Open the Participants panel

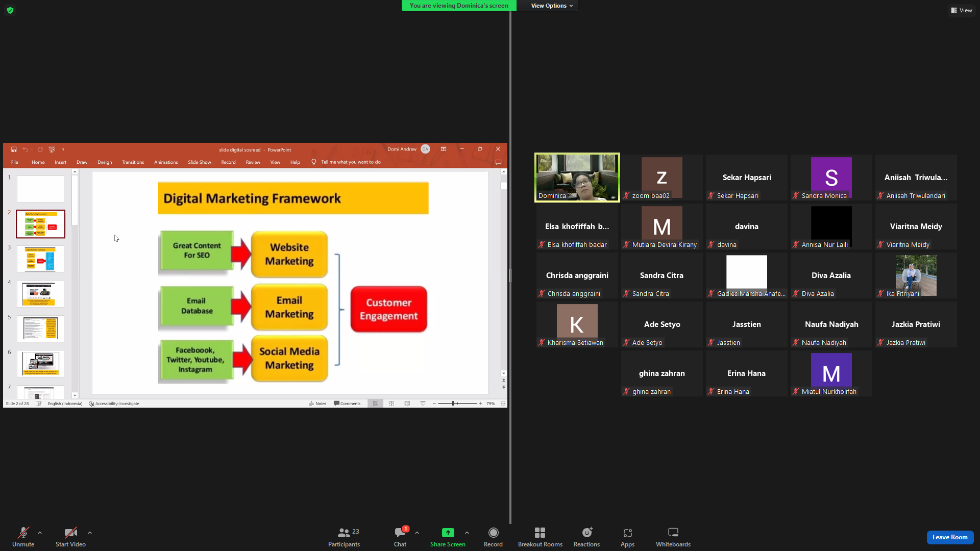click(344, 537)
